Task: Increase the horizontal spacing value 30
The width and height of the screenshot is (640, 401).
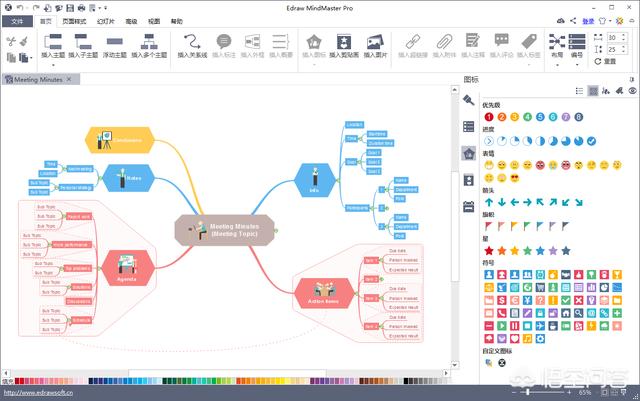Action: 624,35
